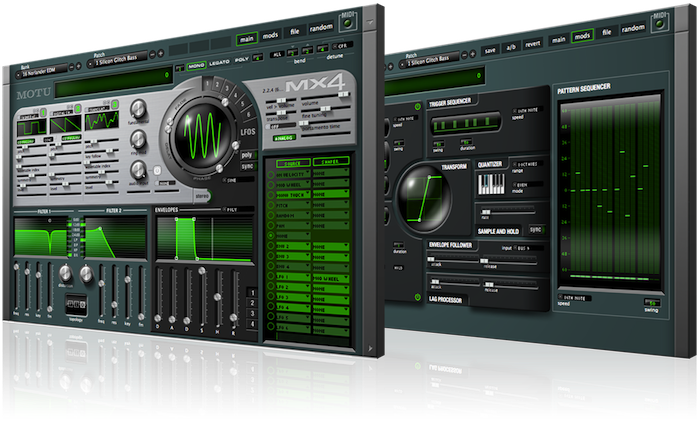Click the envelope S (sustain) slider
This screenshot has width=700, height=435.
tap(203, 295)
